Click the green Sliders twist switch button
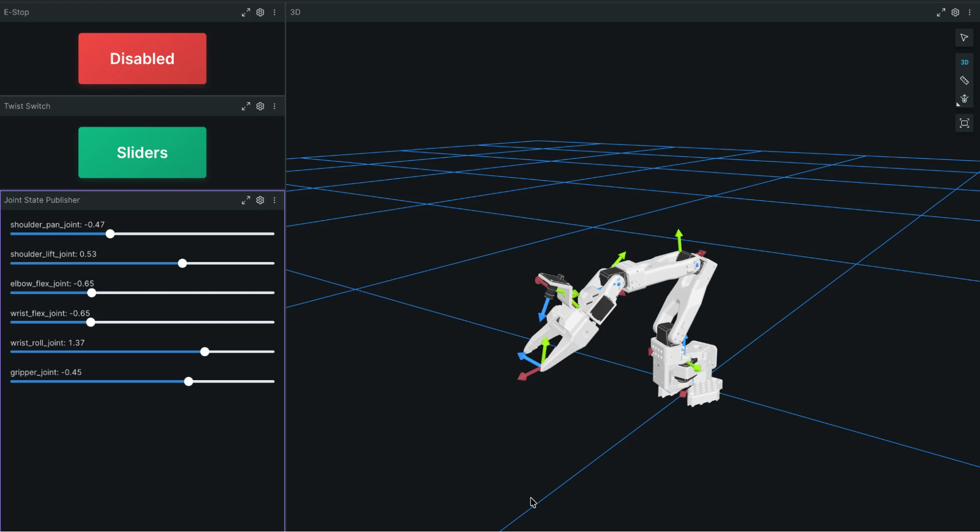The image size is (980, 532). tap(142, 153)
